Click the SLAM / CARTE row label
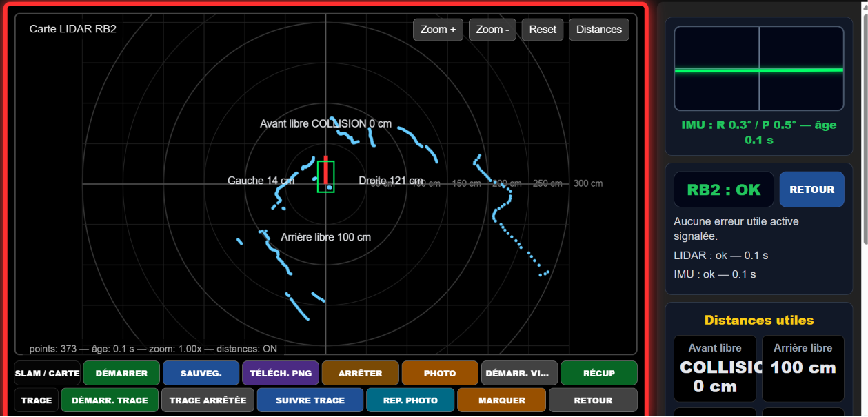The height and width of the screenshot is (417, 868). [x=48, y=373]
